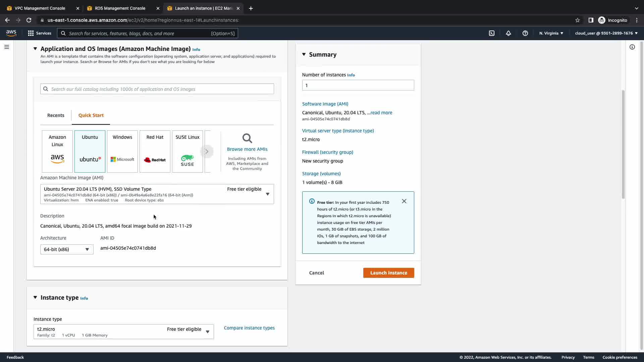644x362 pixels.
Task: Open the notifications bell
Action: tap(508, 33)
